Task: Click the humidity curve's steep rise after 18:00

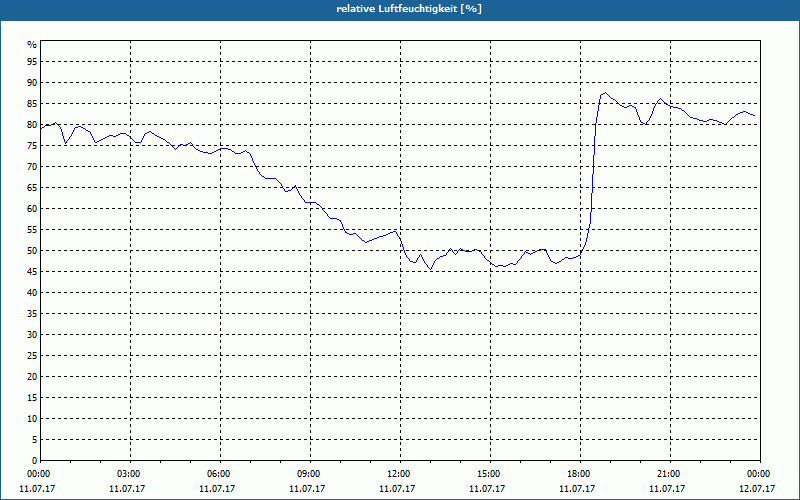Action: pos(593,173)
